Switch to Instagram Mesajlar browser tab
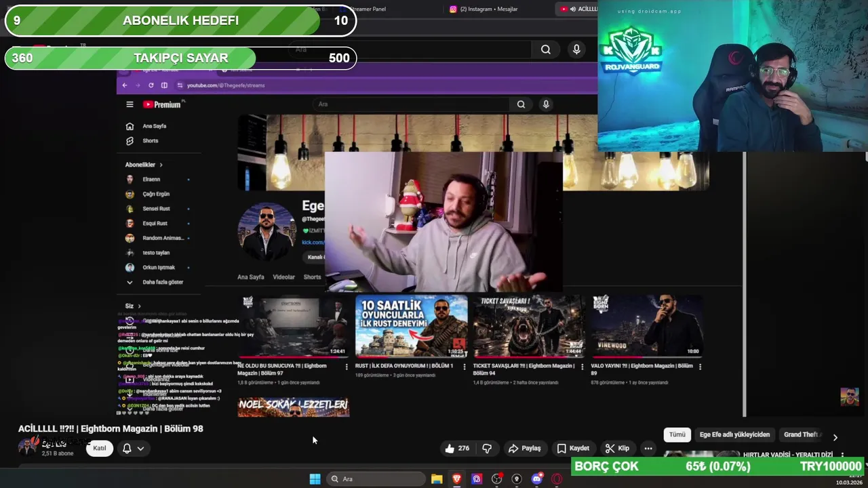The image size is (868, 488). click(488, 9)
